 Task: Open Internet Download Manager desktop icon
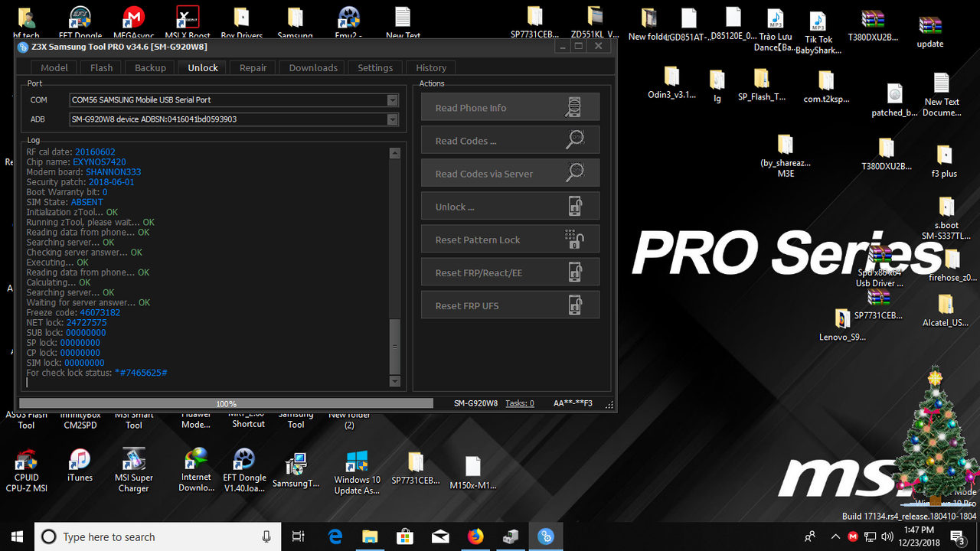coord(197,471)
